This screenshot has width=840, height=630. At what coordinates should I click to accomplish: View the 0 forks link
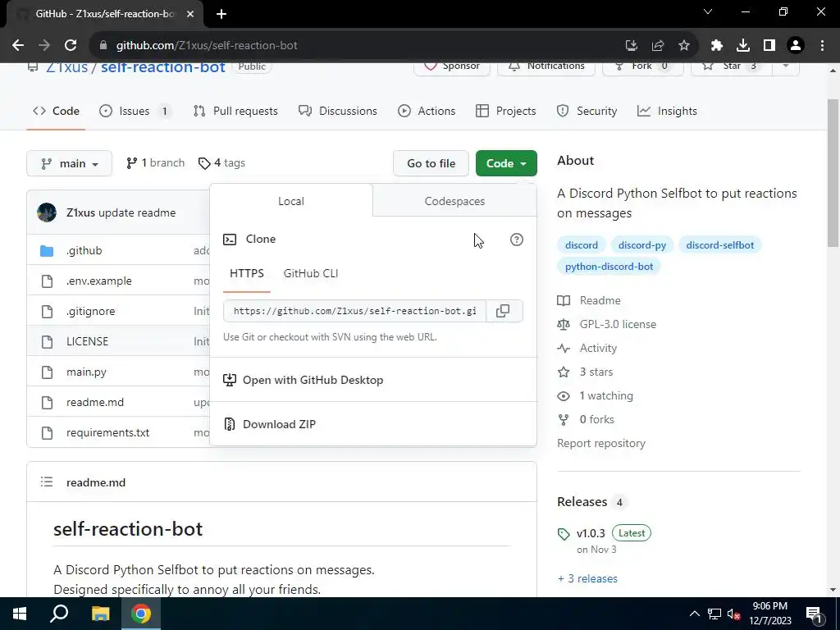(586, 419)
